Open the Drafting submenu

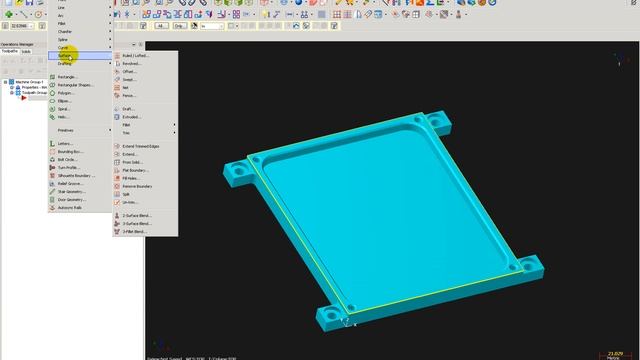[80, 64]
